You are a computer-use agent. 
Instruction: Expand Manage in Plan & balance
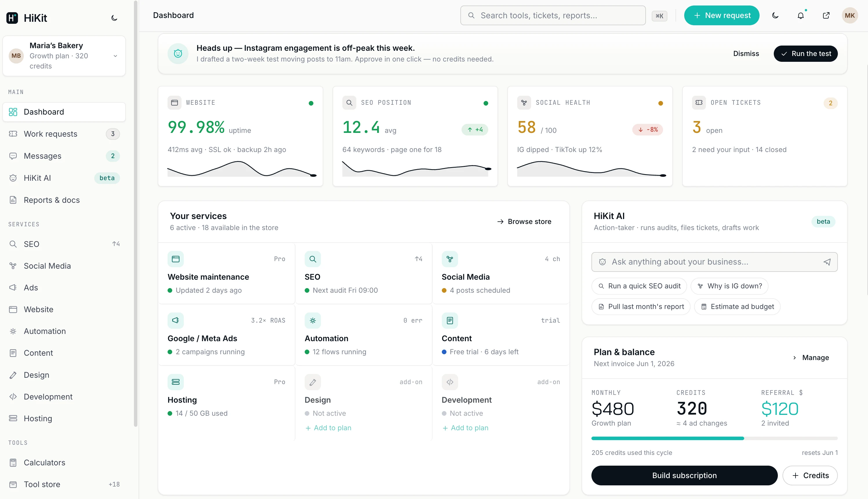click(x=811, y=357)
